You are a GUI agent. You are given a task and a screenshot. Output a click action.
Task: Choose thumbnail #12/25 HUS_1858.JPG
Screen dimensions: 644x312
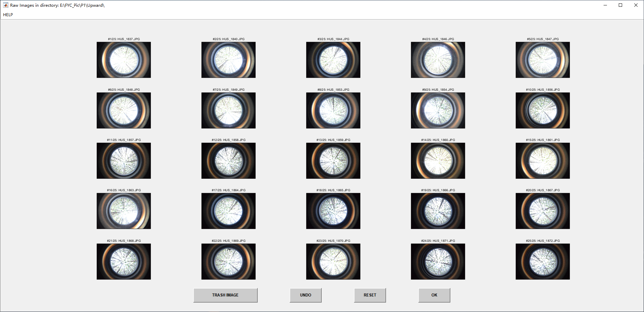click(x=228, y=161)
